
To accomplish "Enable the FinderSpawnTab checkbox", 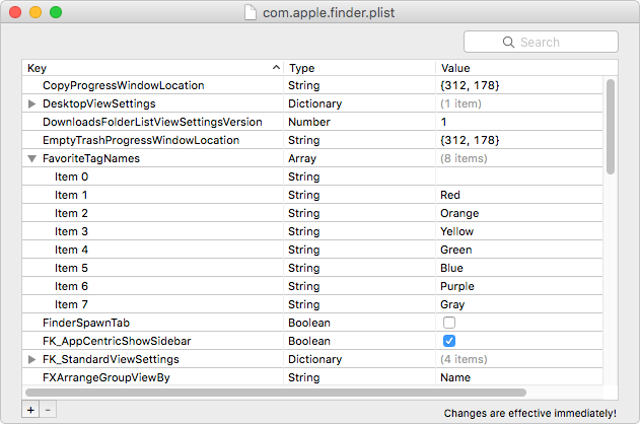I will coord(449,323).
